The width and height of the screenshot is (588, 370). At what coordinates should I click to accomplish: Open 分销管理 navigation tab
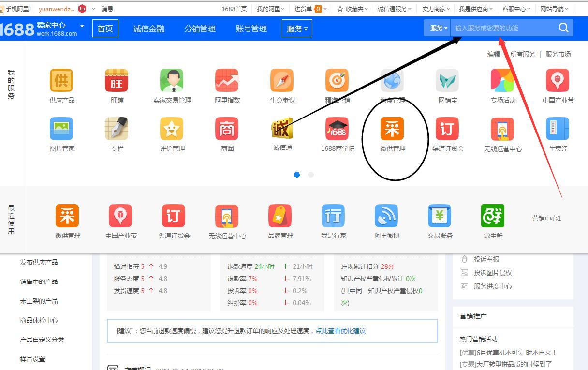click(x=200, y=29)
